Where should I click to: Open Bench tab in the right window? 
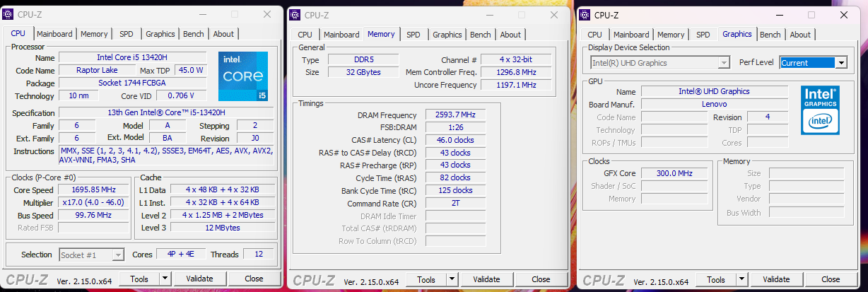(x=770, y=35)
